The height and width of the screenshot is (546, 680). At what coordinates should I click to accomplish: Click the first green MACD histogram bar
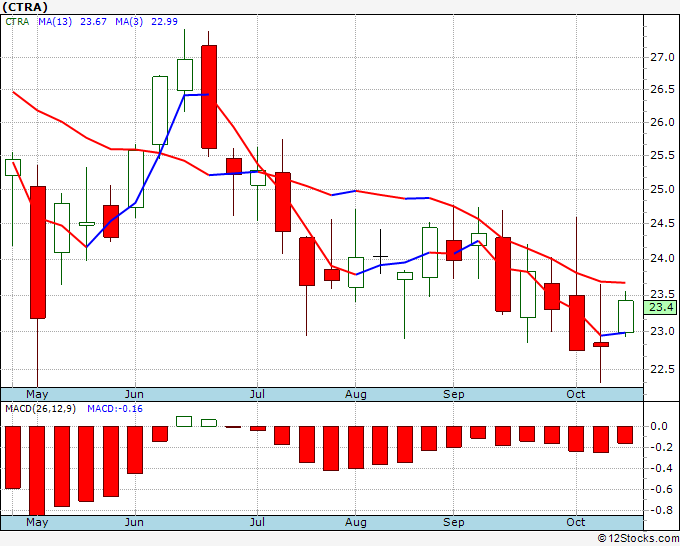184,421
